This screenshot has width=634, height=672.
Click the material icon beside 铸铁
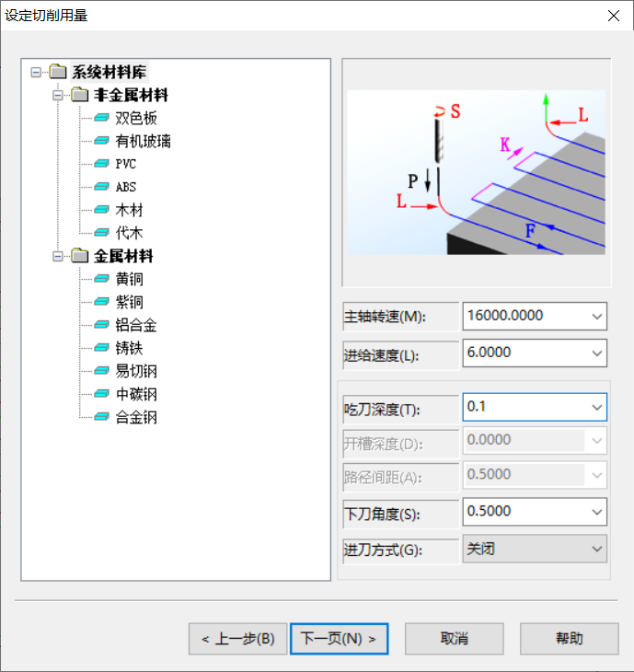(x=101, y=348)
